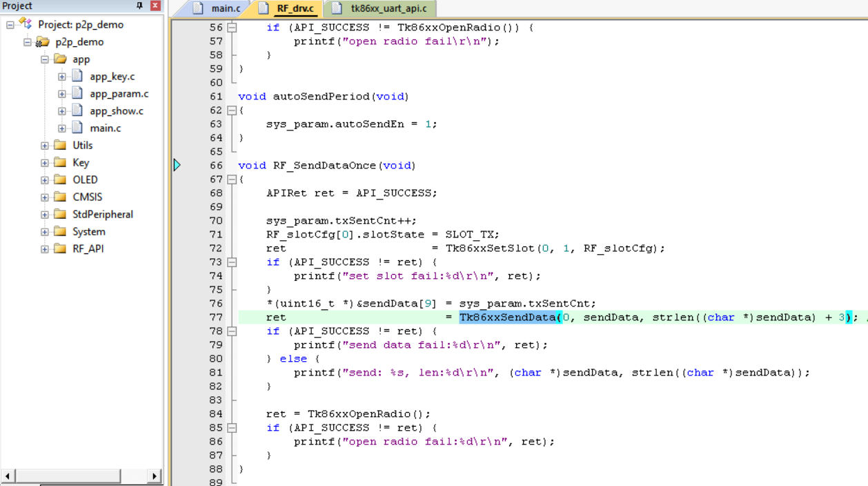The height and width of the screenshot is (486, 868).
Task: Click the bookmark arrow beside line 66
Action: tap(177, 165)
